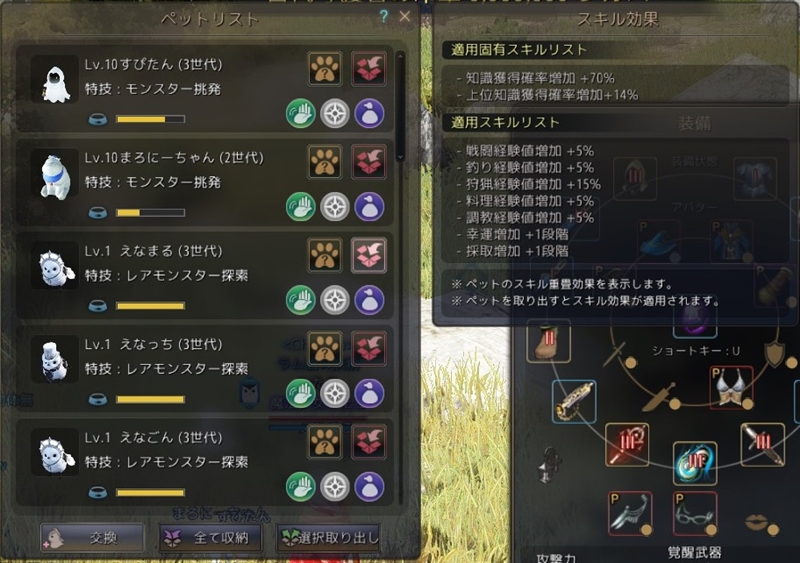The image size is (800, 563).
Task: Click the hunger gauge of まろにーちゃん
Action: [x=151, y=212]
